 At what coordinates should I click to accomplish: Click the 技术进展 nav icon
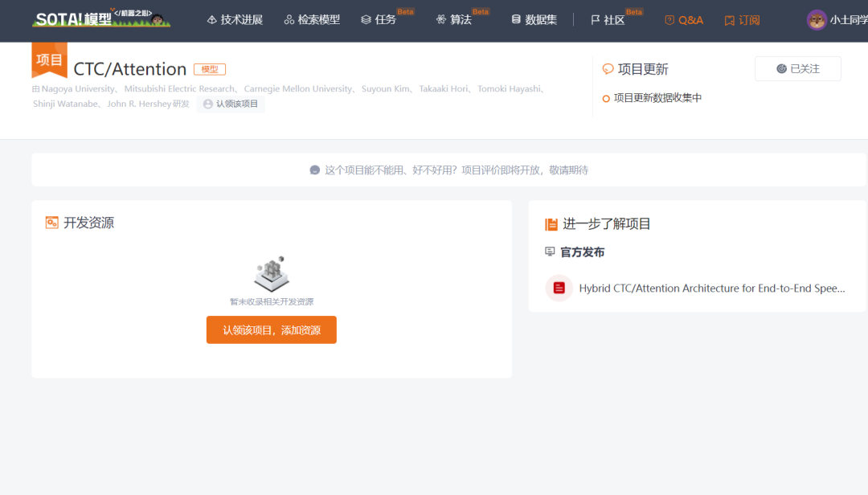(211, 20)
